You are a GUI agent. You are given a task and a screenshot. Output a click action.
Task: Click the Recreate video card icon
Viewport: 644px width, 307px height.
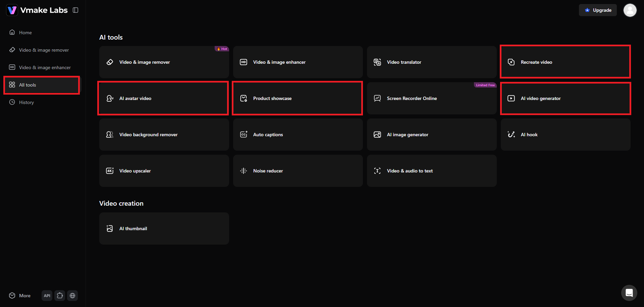(511, 62)
